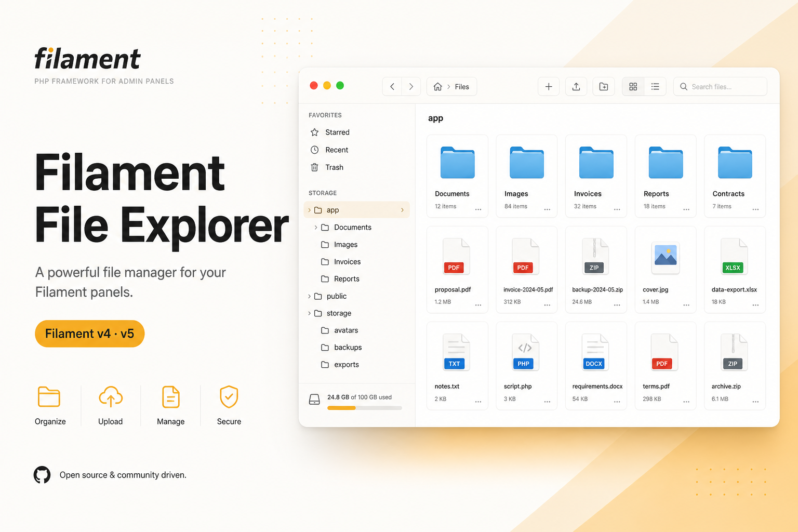Select proposal.pdf file icon
The width and height of the screenshot is (798, 532).
pyautogui.click(x=456, y=256)
